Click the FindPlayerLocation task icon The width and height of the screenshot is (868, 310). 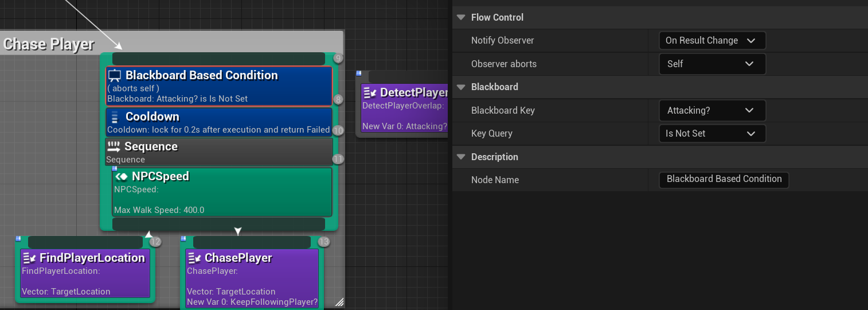click(x=29, y=258)
